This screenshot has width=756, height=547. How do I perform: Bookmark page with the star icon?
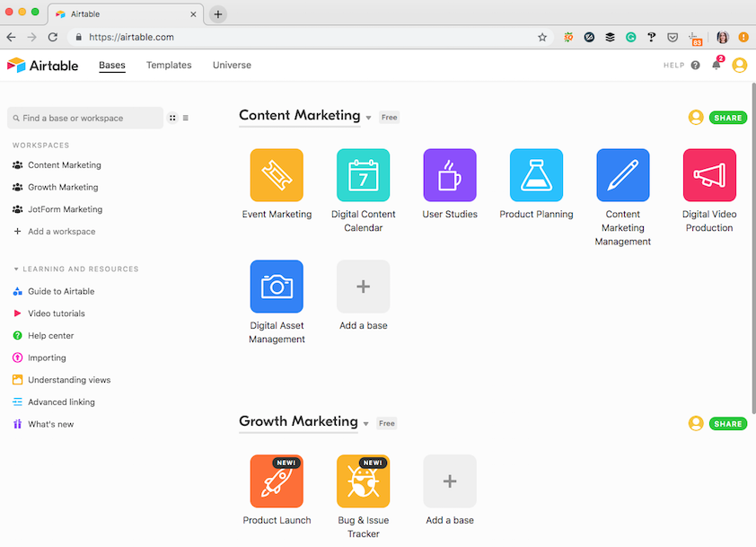pyautogui.click(x=542, y=37)
